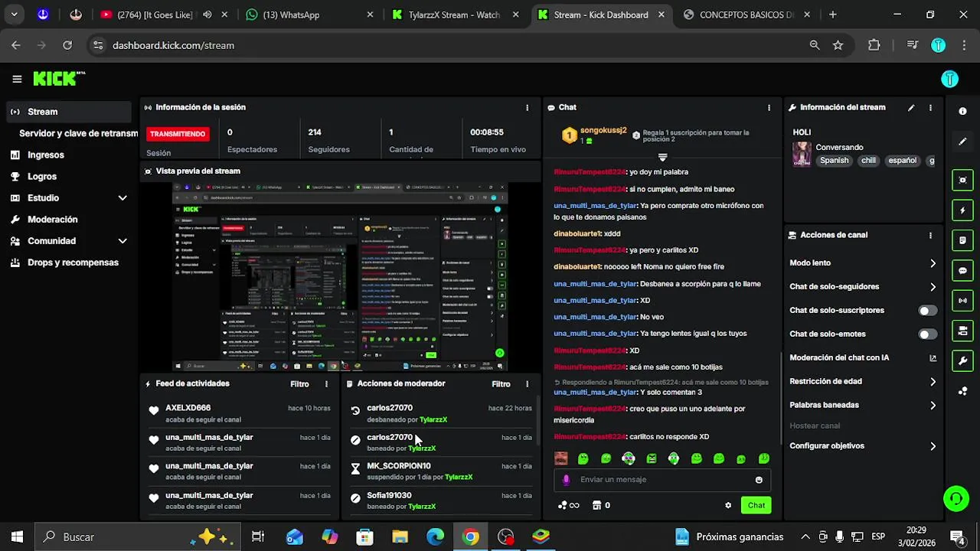Reload the page in Chrome
Image resolution: width=980 pixels, height=551 pixels.
pyautogui.click(x=67, y=45)
